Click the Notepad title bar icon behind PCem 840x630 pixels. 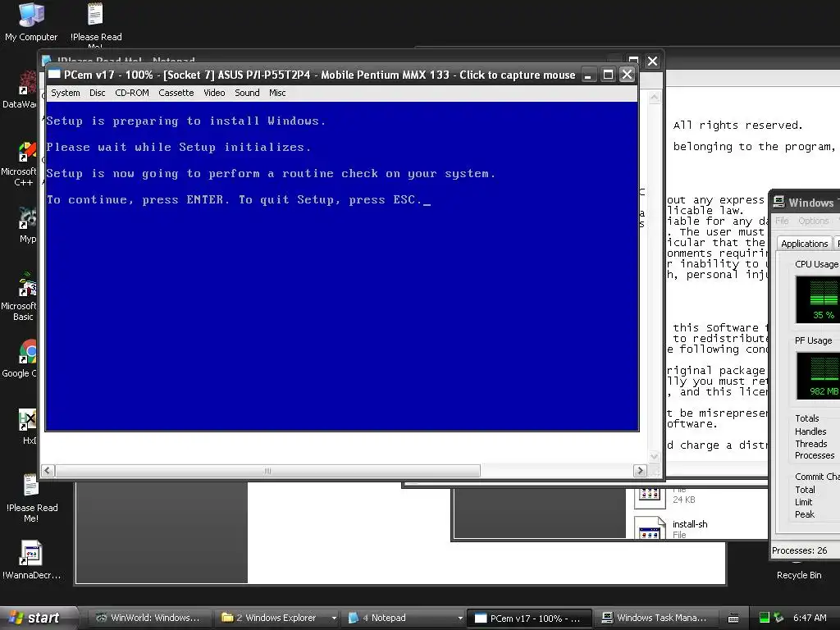click(x=47, y=59)
